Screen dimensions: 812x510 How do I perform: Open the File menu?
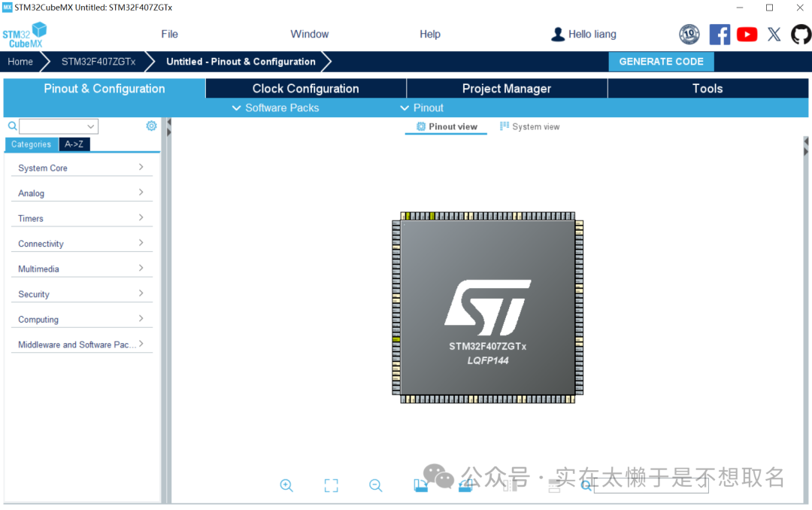[170, 35]
